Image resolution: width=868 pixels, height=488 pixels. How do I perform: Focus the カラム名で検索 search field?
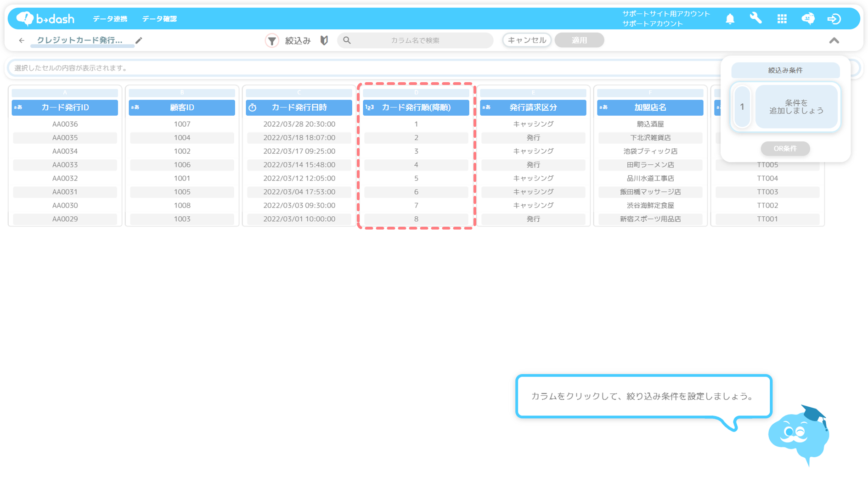coord(415,40)
